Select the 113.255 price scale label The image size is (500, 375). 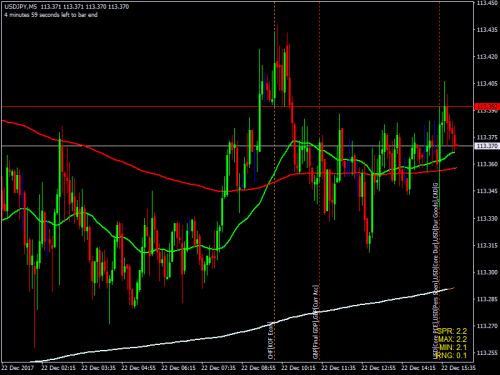pyautogui.click(x=487, y=353)
